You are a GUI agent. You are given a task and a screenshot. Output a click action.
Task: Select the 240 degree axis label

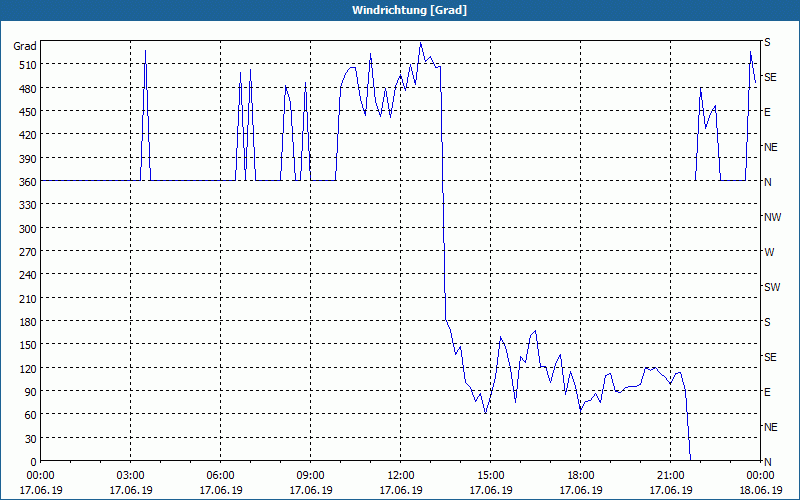28,275
